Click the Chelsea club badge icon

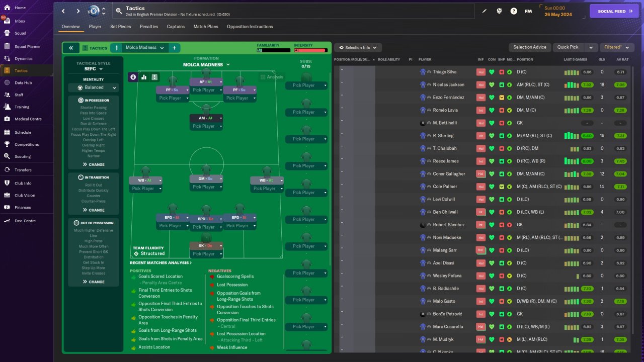[94, 11]
